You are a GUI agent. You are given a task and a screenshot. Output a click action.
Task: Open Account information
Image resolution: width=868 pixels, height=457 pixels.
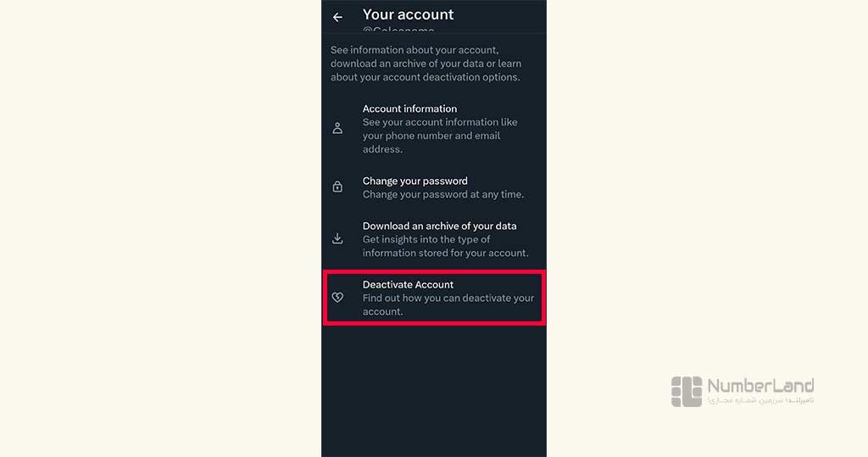[434, 129]
